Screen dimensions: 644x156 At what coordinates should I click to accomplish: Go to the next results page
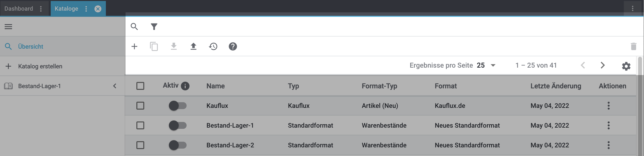tap(602, 65)
